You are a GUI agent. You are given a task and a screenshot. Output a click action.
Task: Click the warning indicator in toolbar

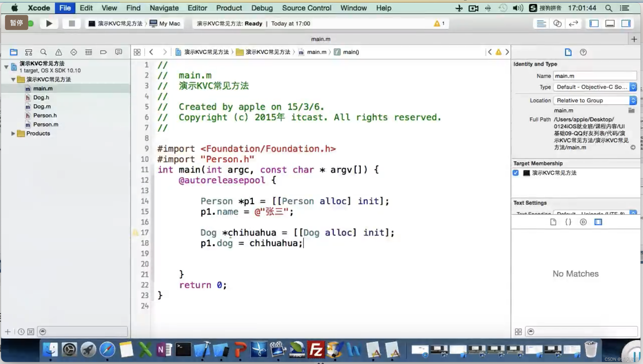click(438, 23)
